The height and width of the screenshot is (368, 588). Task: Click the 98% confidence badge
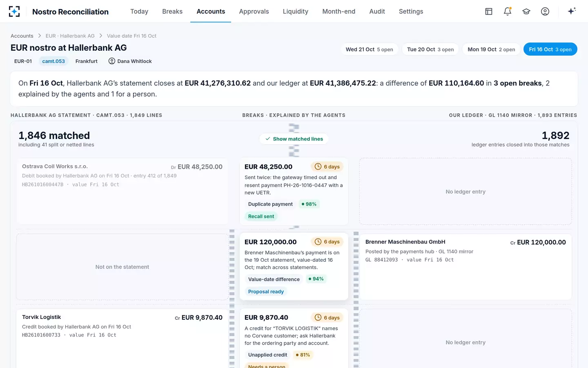click(x=309, y=204)
